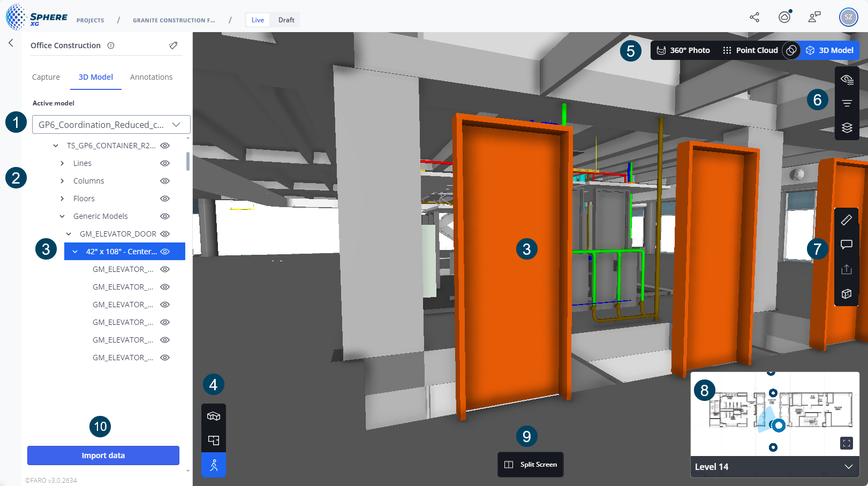Switch to the Annotations tab
The image size is (868, 486).
[x=151, y=77]
